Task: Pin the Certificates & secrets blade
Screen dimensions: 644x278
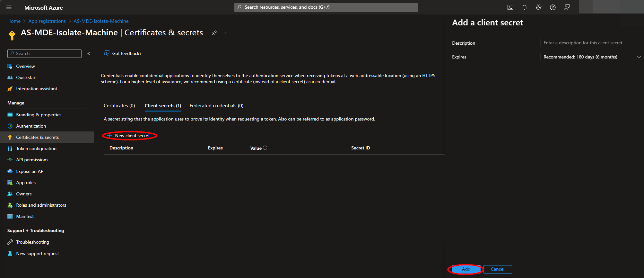Action: [214, 32]
